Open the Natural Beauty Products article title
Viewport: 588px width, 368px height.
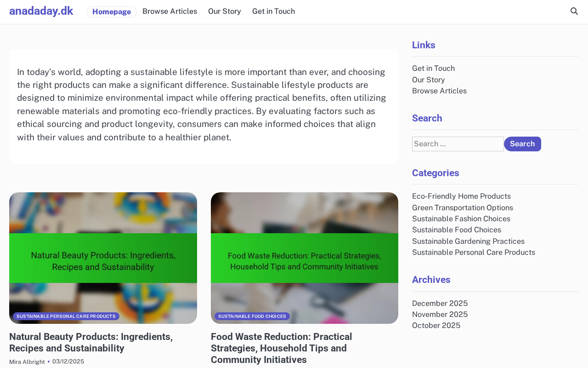click(91, 342)
